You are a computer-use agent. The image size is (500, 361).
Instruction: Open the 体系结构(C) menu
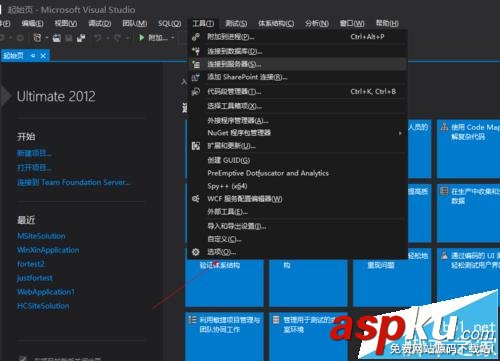[276, 23]
